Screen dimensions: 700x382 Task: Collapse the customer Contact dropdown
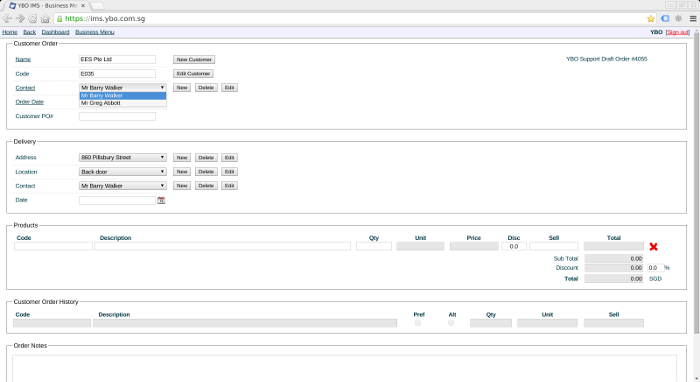coord(123,87)
